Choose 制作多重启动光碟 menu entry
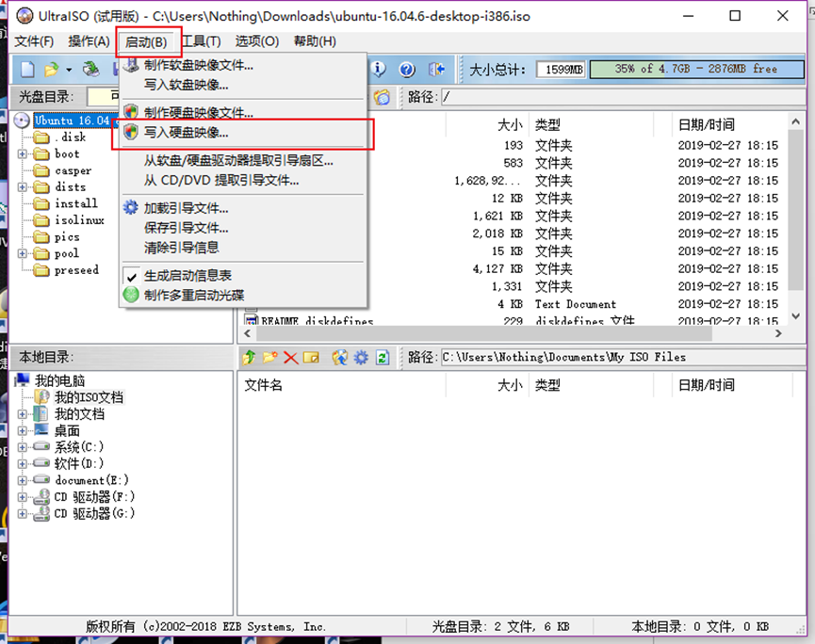 [x=243, y=296]
